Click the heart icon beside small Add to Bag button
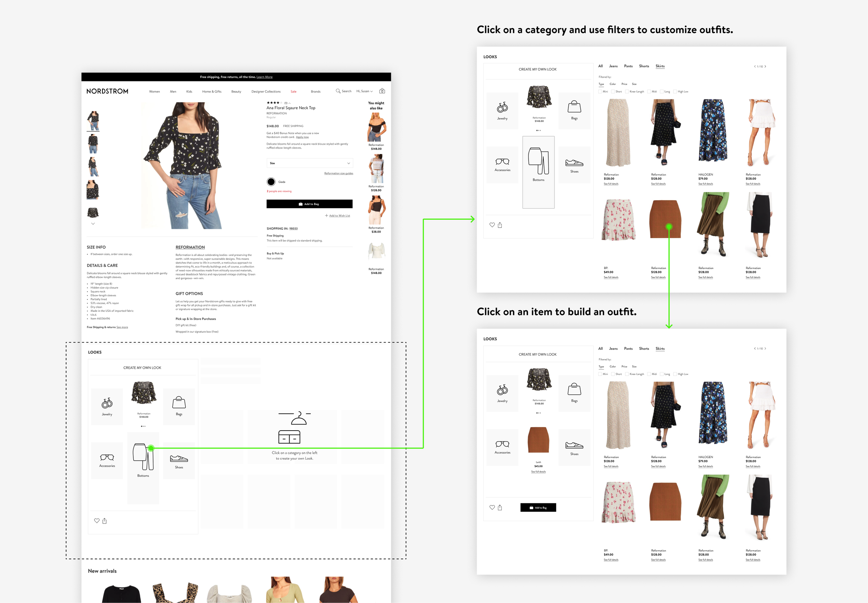Screen dimensions: 868x603 pos(492,507)
